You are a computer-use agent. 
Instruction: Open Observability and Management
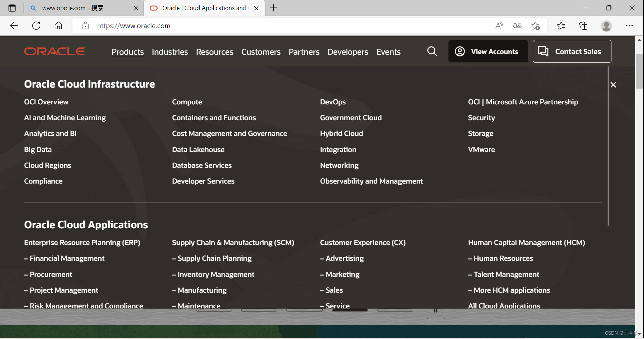coord(371,181)
